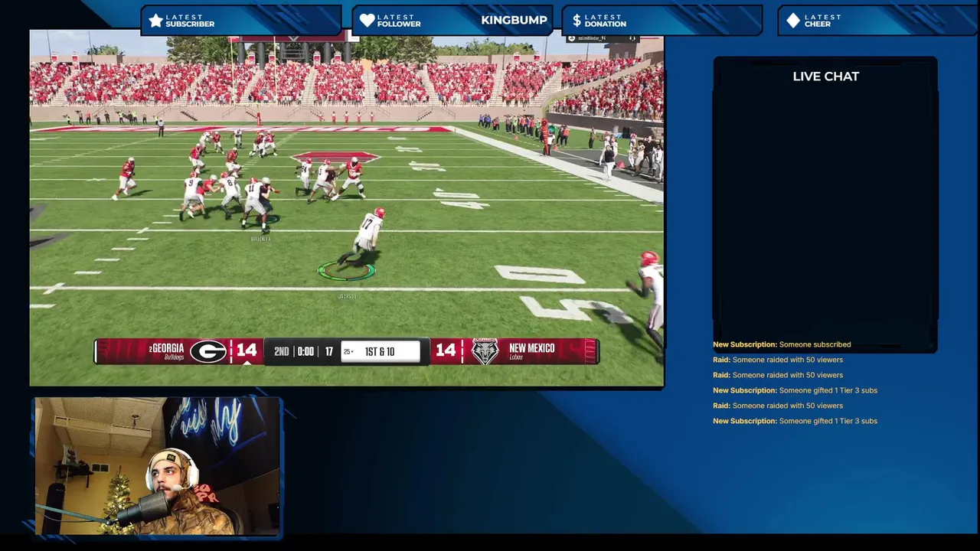This screenshot has height=551, width=980.
Task: Click the 'Someone subscribed' chat notification
Action: [x=782, y=344]
